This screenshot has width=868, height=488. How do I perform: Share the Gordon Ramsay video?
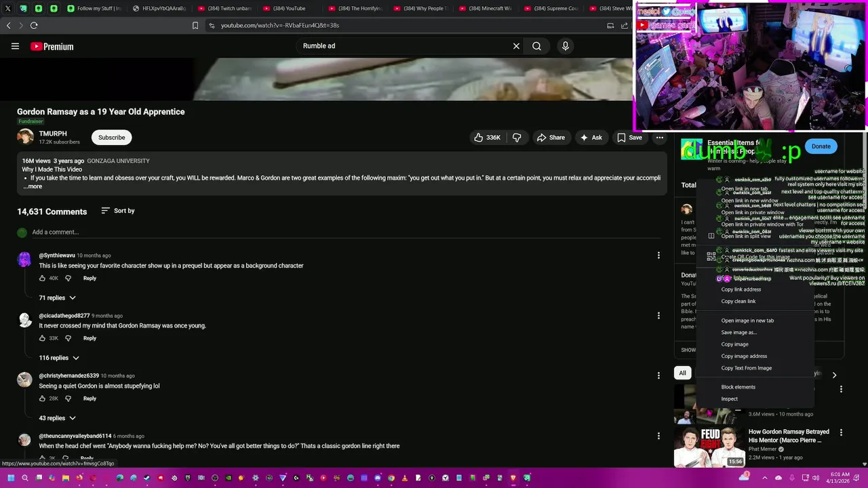pyautogui.click(x=551, y=138)
